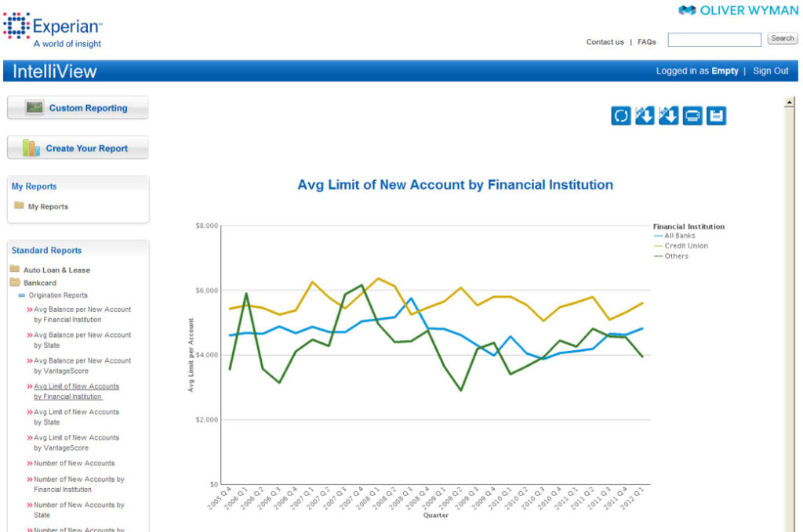Expand the Auto Loan & Lease folder

tap(16, 269)
